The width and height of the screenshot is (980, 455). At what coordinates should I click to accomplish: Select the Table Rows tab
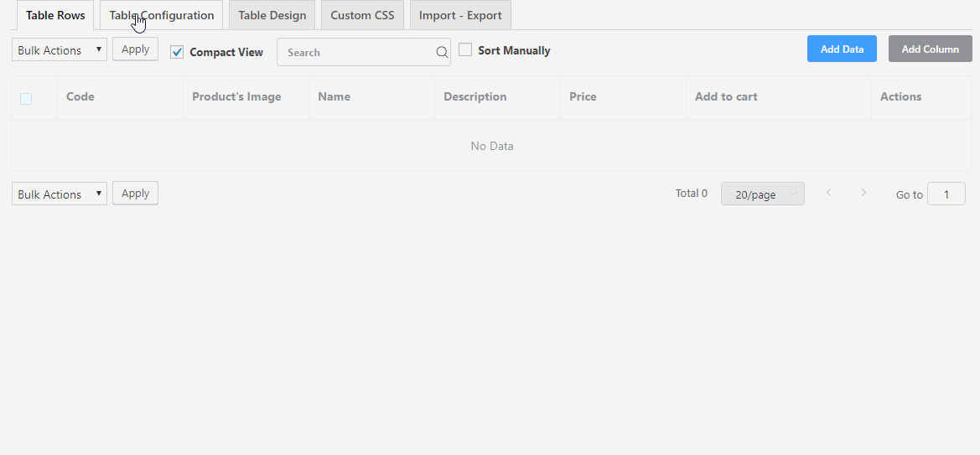(55, 16)
